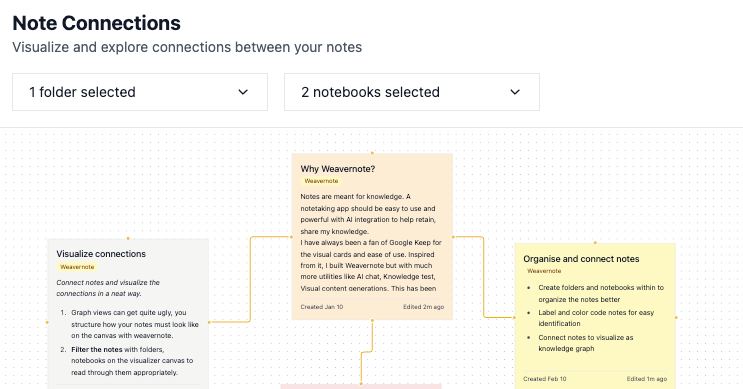Click Weavernote tag on 'Why Weavernote?' card
The height and width of the screenshot is (389, 743).
point(321,181)
